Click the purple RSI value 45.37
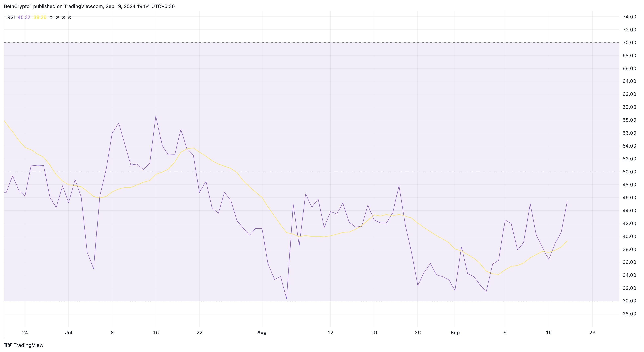Image resolution: width=644 pixels, height=352 pixels. (24, 17)
